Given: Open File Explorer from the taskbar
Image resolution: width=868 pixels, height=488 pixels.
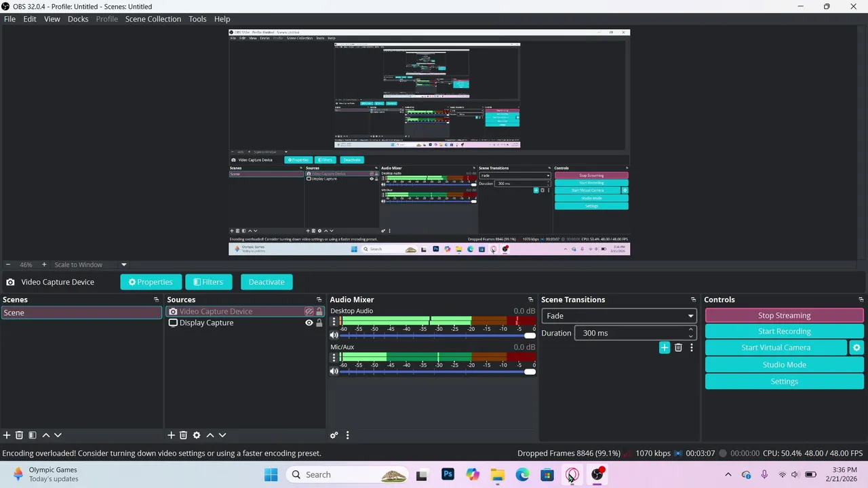Looking at the screenshot, I should click(498, 474).
